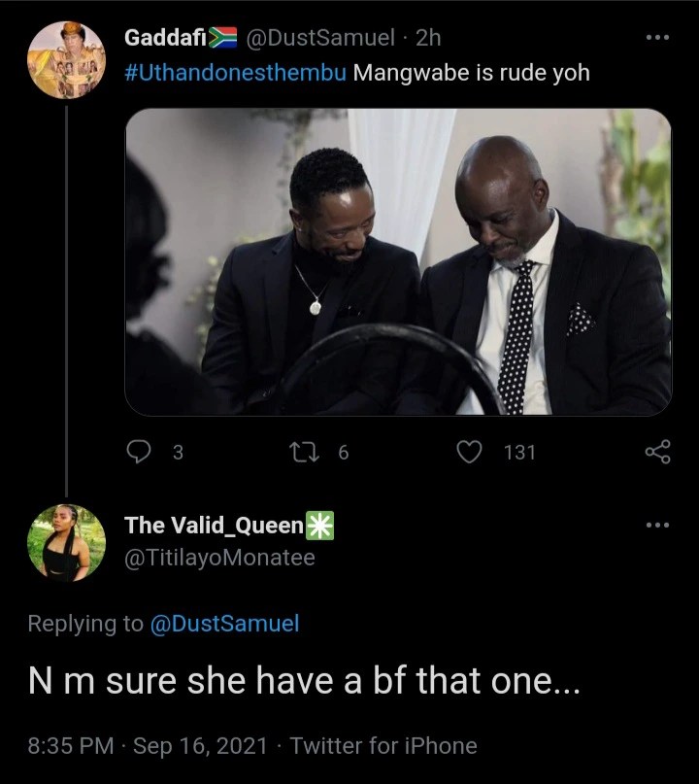Open the @TitilayoMonatee handle
This screenshot has width=699, height=784.
[x=219, y=558]
